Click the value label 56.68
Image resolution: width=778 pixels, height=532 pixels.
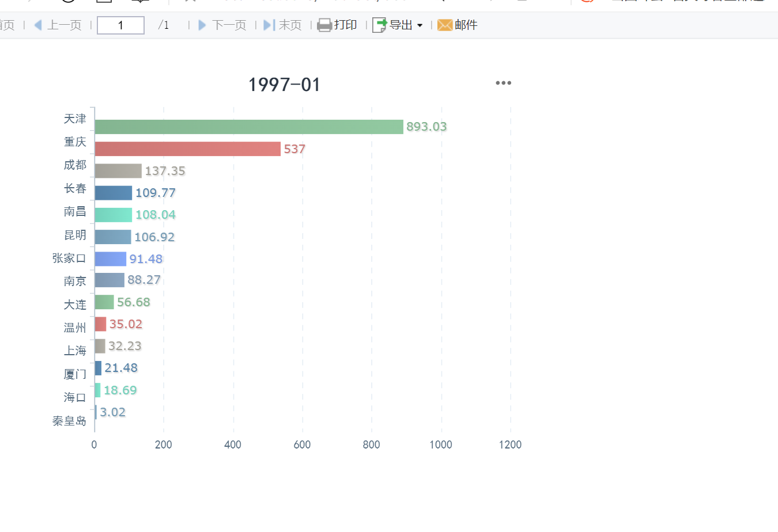point(134,302)
